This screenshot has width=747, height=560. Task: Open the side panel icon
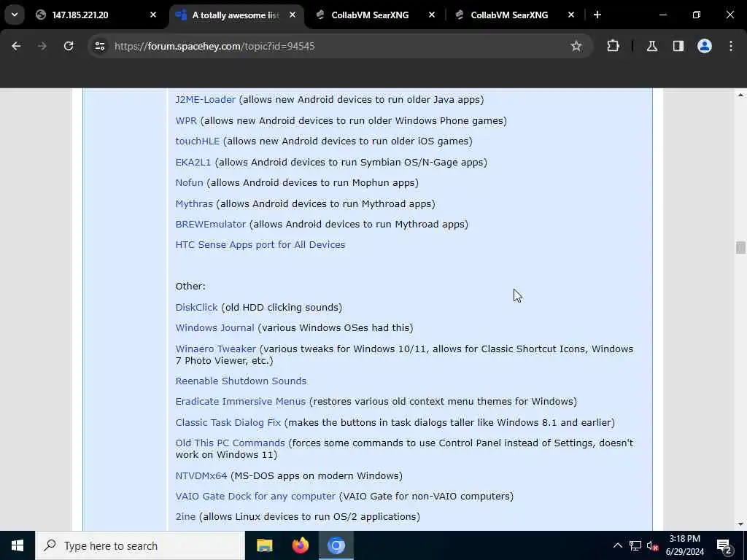[x=678, y=46]
